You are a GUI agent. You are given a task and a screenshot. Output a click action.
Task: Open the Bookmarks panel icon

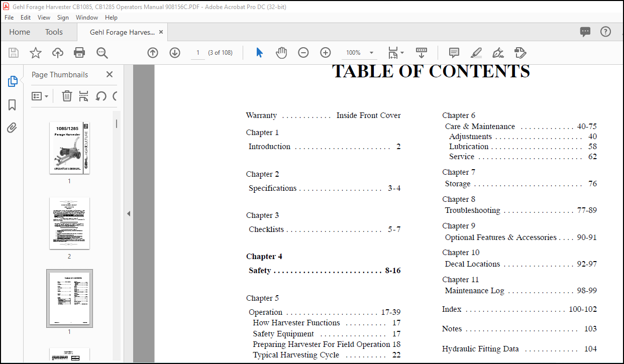click(x=12, y=105)
